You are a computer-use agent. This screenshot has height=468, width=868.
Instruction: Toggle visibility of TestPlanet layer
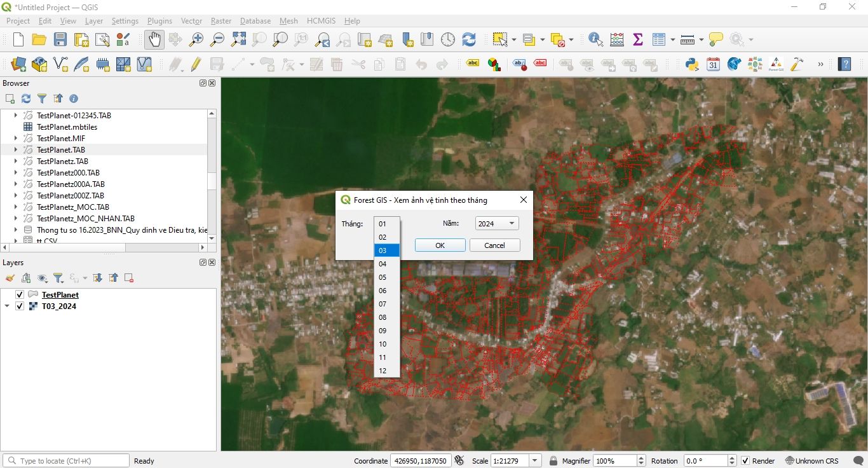[20, 295]
